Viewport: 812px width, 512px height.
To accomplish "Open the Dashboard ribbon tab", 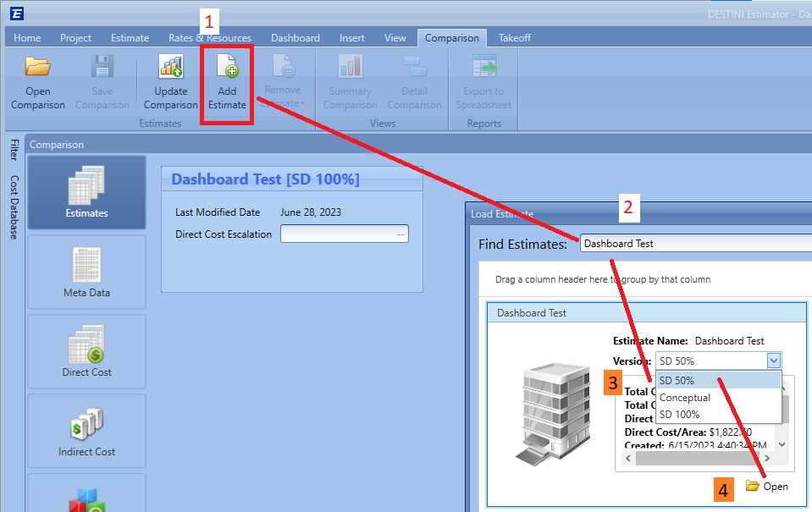I will click(x=295, y=38).
